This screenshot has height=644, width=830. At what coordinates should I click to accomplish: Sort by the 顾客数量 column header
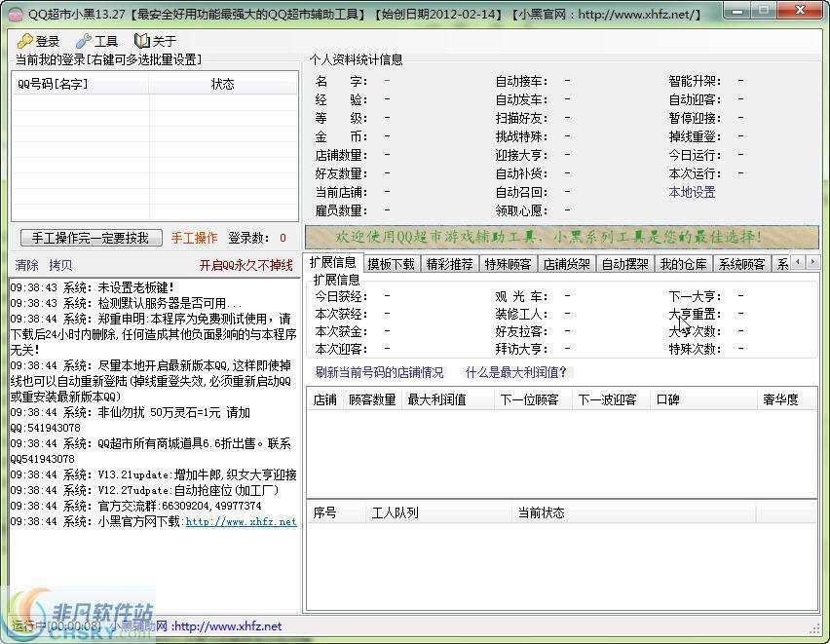(373, 399)
